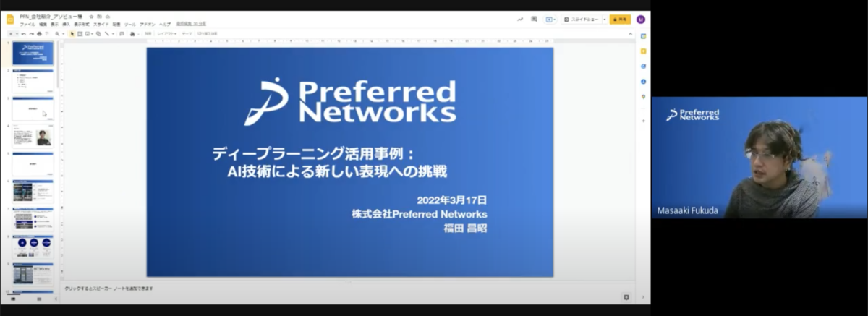
Task: Open the present-to-meeting button
Action: click(550, 20)
